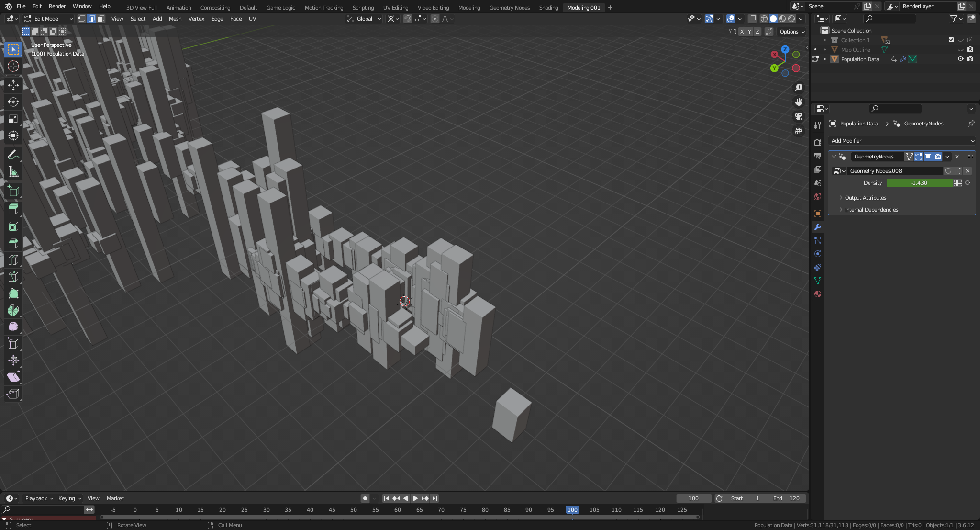This screenshot has width=980, height=530.
Task: Collapse the GeometryNodes modifier panel
Action: [834, 157]
